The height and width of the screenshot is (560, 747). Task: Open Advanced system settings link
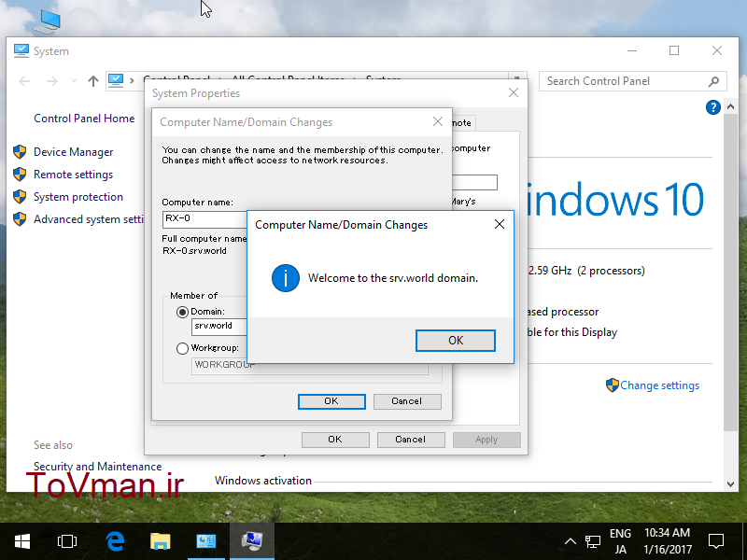click(89, 219)
